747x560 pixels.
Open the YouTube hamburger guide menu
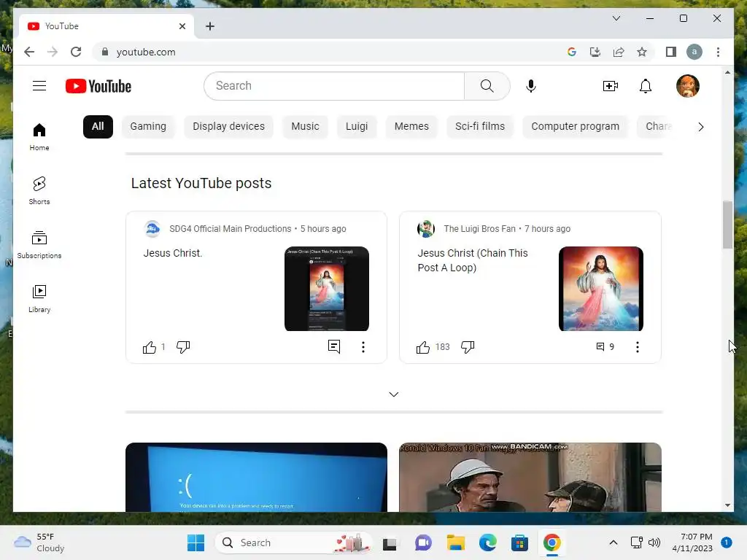click(x=39, y=86)
